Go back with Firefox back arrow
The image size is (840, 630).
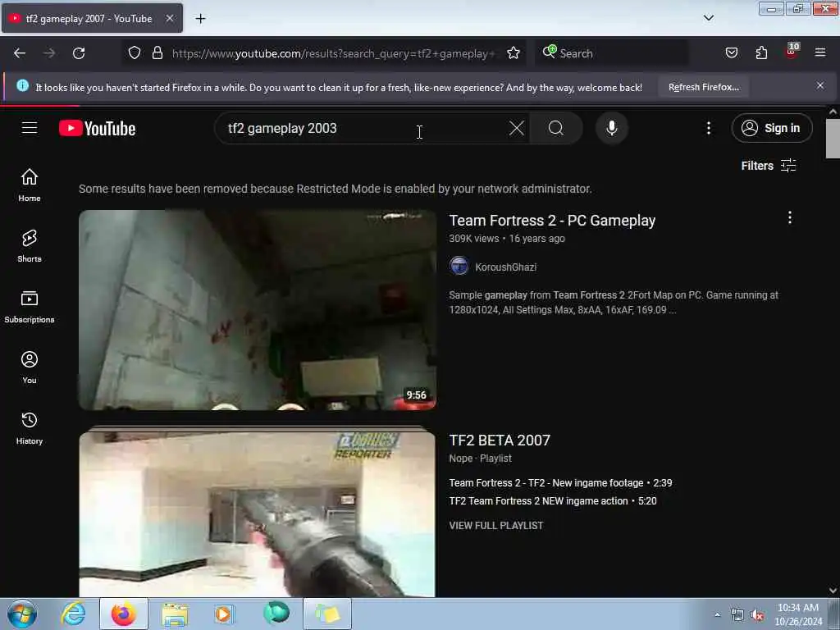pyautogui.click(x=20, y=53)
